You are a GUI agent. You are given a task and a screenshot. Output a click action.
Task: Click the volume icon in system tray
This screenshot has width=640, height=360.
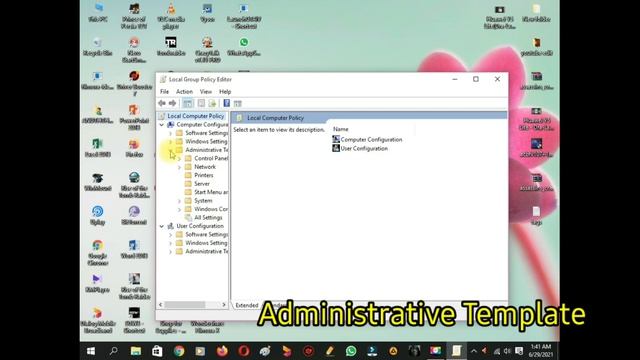pyautogui.click(x=507, y=351)
